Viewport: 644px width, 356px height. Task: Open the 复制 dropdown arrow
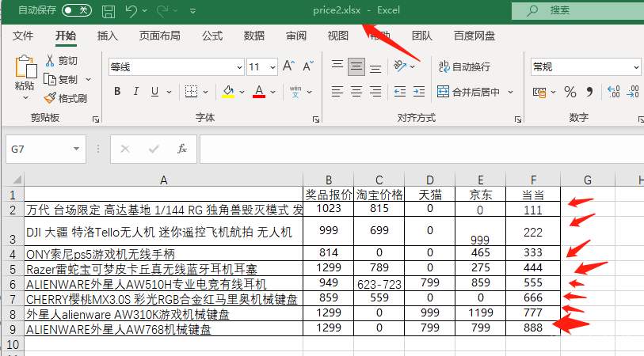(88, 79)
